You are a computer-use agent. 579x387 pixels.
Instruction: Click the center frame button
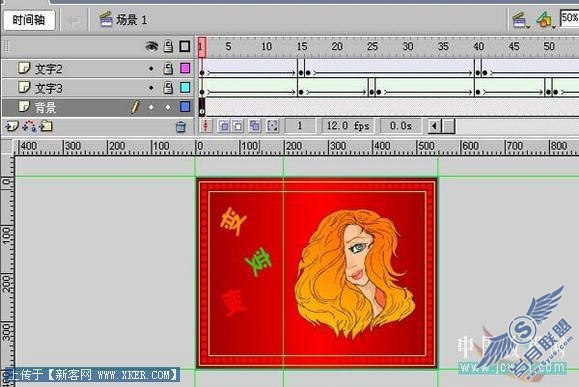[x=206, y=126]
